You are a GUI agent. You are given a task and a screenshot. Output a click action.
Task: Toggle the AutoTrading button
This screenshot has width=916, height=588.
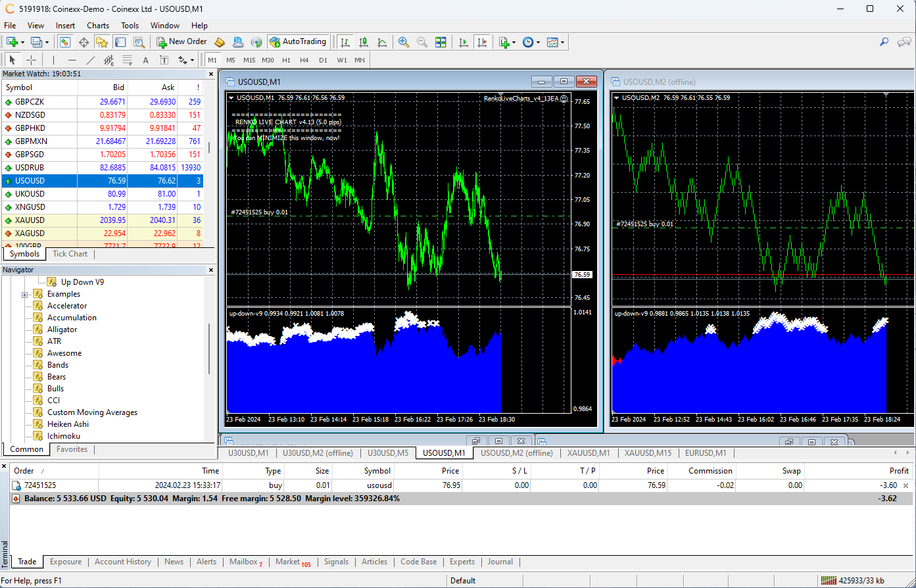[x=298, y=42]
